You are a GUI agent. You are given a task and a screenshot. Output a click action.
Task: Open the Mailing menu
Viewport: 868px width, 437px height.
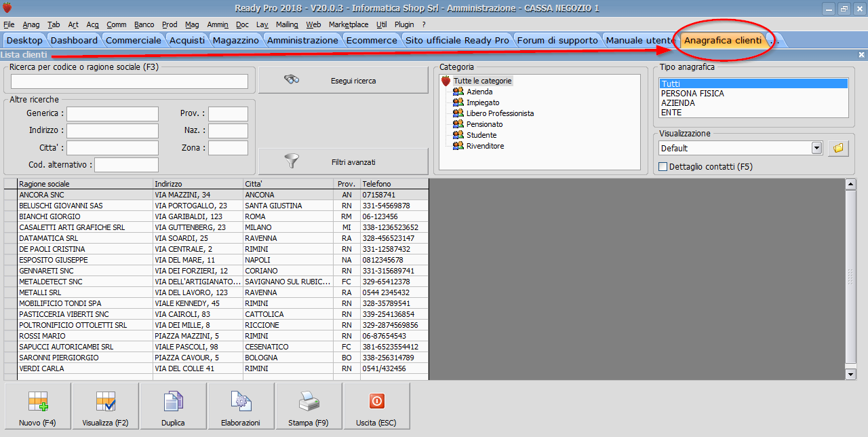tap(287, 24)
